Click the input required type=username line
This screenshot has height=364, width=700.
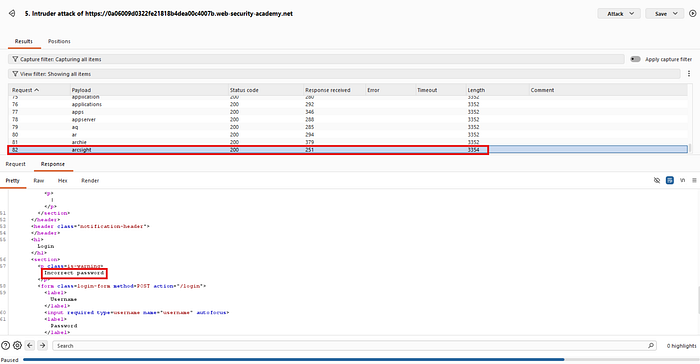click(137, 312)
